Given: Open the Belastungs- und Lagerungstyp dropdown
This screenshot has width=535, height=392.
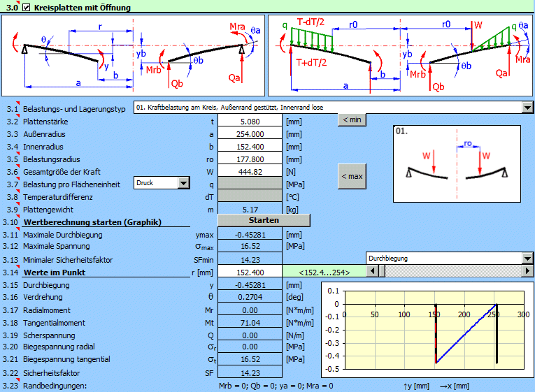Looking at the screenshot, I should click(x=527, y=108).
